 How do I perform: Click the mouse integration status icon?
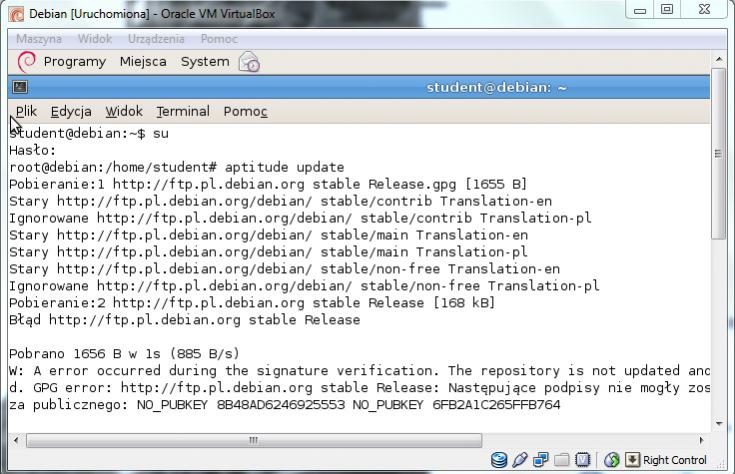point(612,460)
